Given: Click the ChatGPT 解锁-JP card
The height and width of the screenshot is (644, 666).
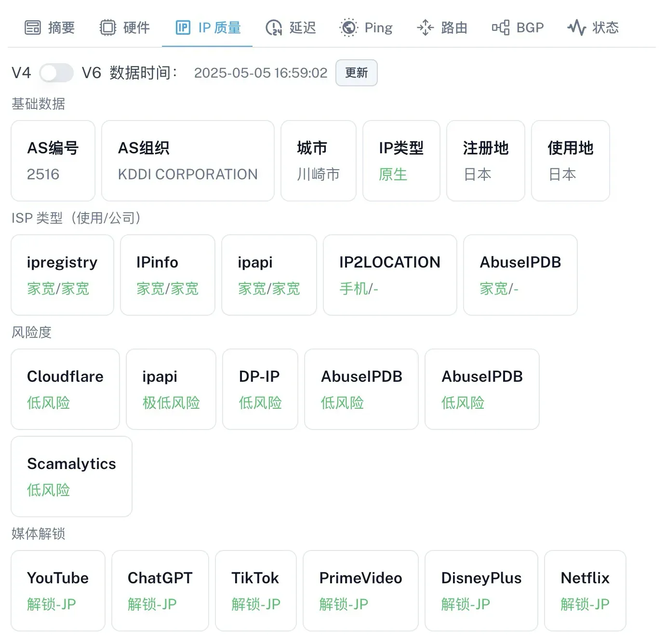Looking at the screenshot, I should coord(160,590).
